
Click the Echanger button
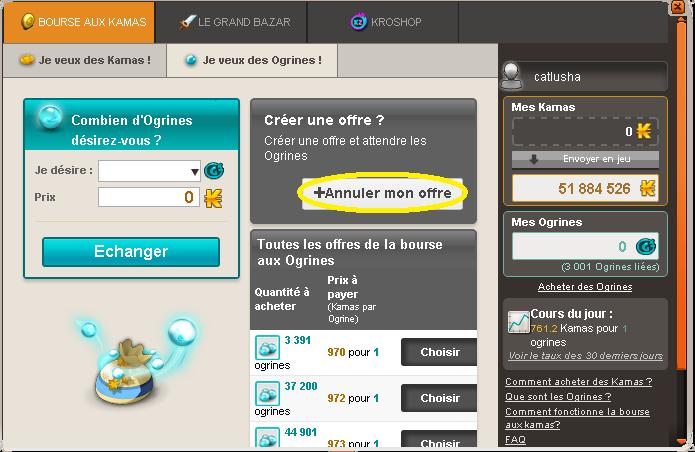coord(131,252)
